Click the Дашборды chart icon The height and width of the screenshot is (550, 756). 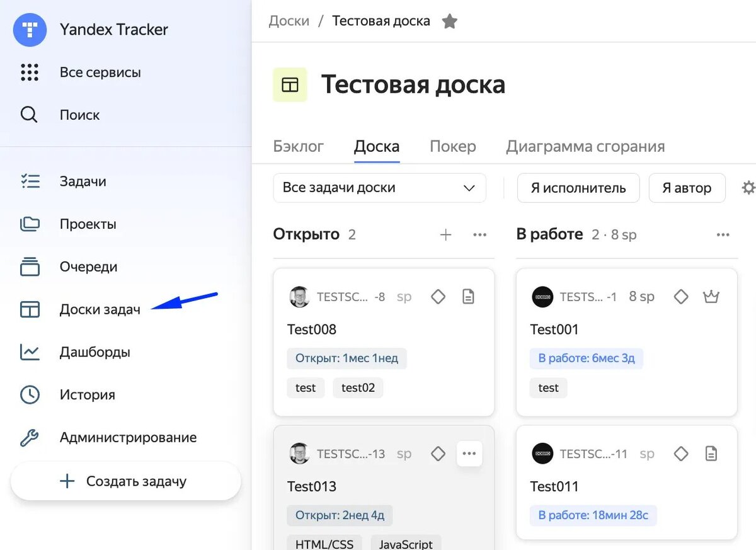[x=30, y=352]
